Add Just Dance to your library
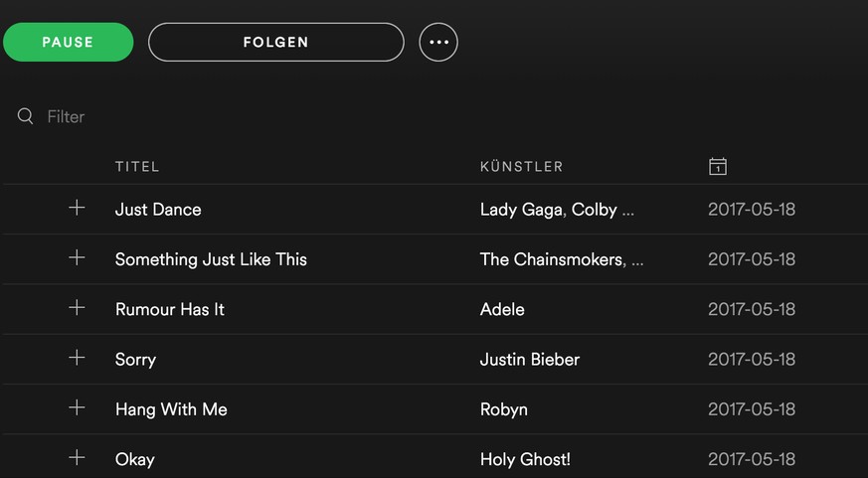 (77, 208)
